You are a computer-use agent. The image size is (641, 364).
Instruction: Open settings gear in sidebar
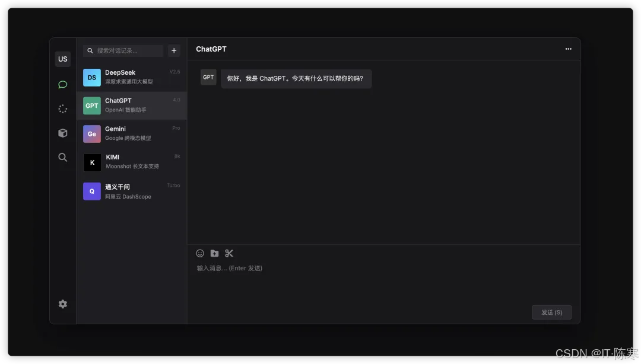62,304
